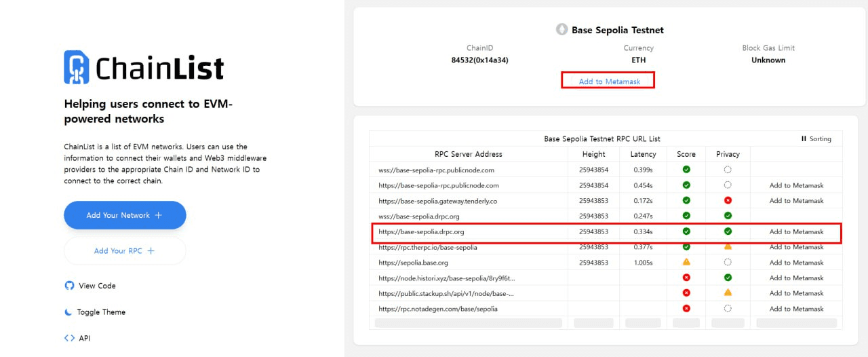Click the Height column header
868x357 pixels.
[x=593, y=154]
